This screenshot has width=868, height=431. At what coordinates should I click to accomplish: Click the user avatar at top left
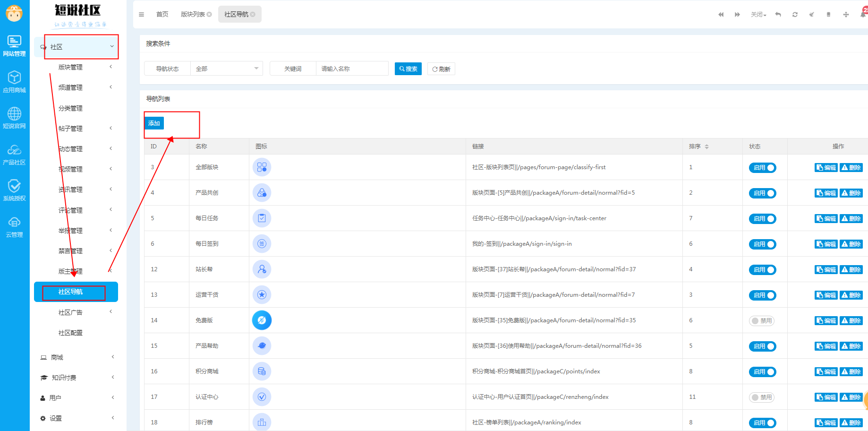pyautogui.click(x=14, y=13)
